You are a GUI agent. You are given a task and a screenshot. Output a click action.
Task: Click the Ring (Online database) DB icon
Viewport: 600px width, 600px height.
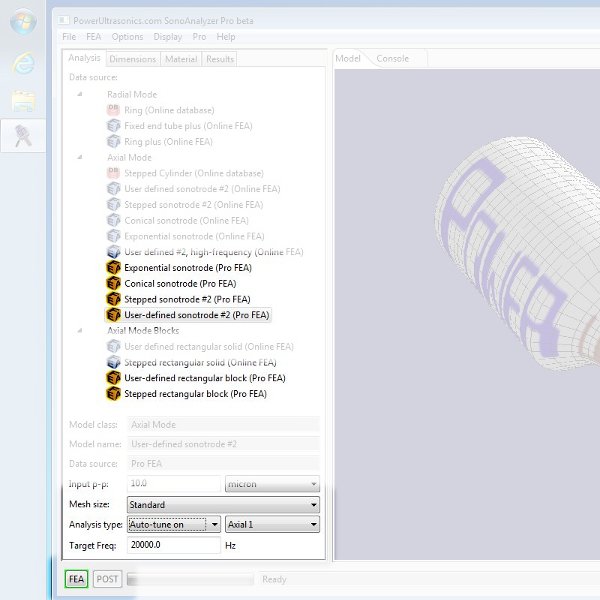[113, 110]
